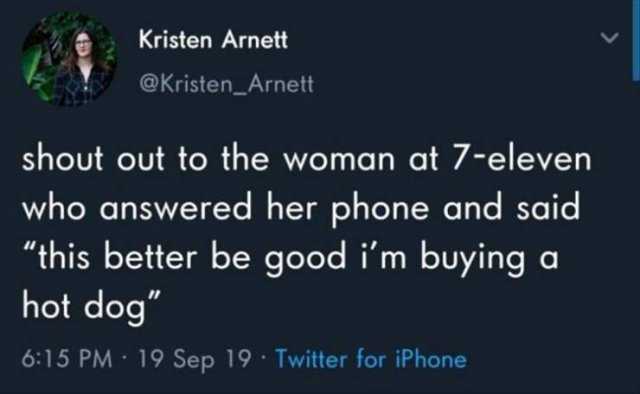Select the 19 Sep 19 date
This screenshot has width=640, height=394.
click(195, 359)
